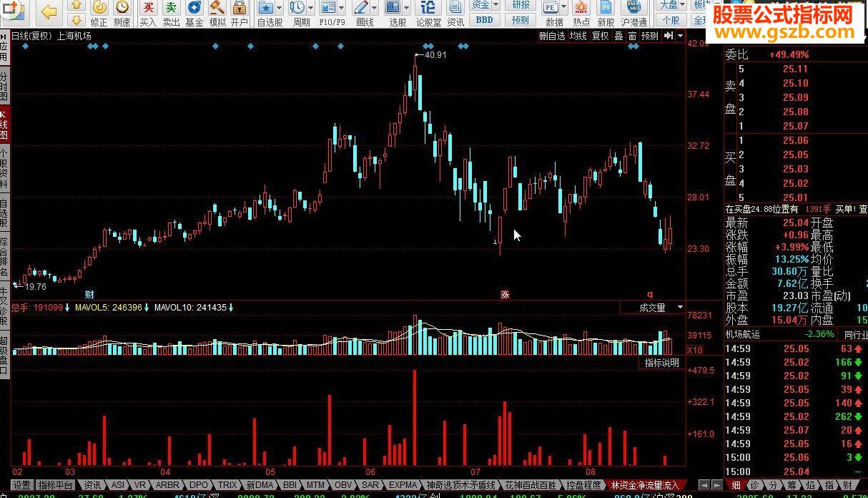Viewport: 868px width, 498px height.
Task: Click the 周期 period clock icon
Action: click(x=297, y=7)
